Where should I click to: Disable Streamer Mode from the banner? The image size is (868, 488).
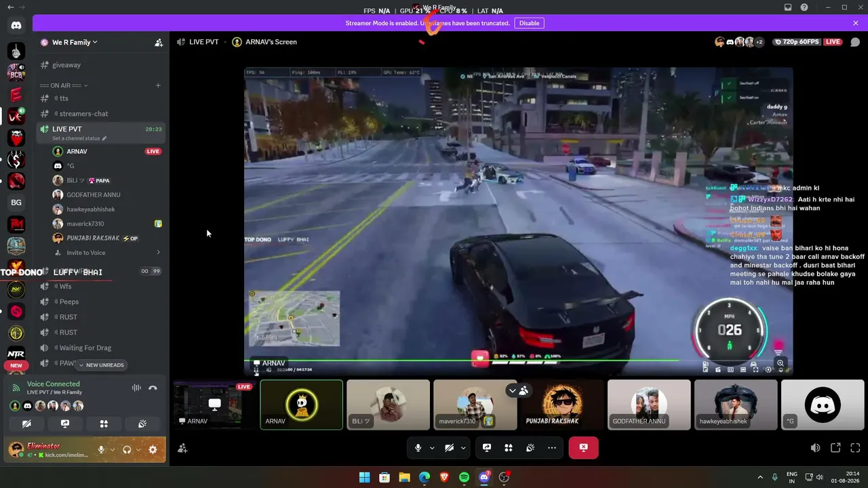(529, 23)
